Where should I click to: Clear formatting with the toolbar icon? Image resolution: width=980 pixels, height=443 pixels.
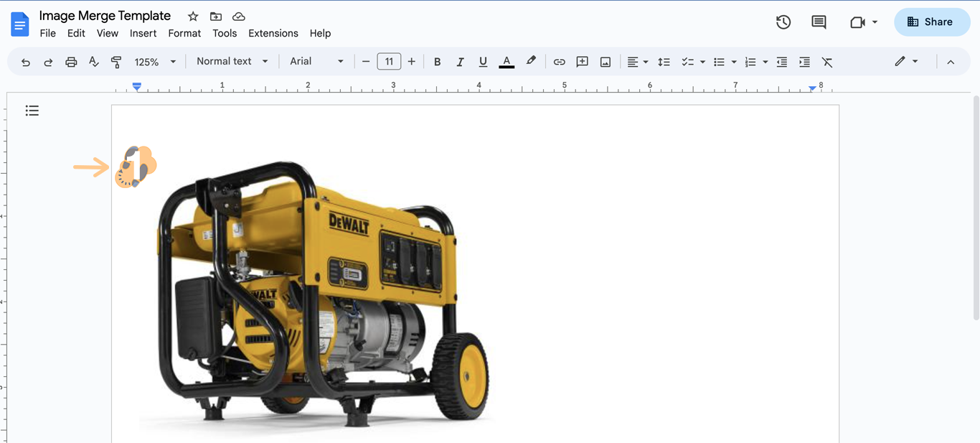(x=827, y=62)
